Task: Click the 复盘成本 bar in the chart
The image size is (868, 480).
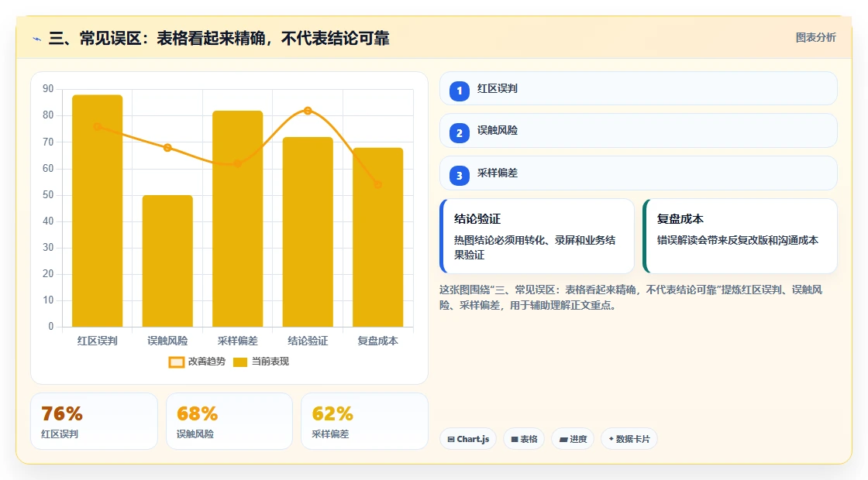Action: coord(378,237)
